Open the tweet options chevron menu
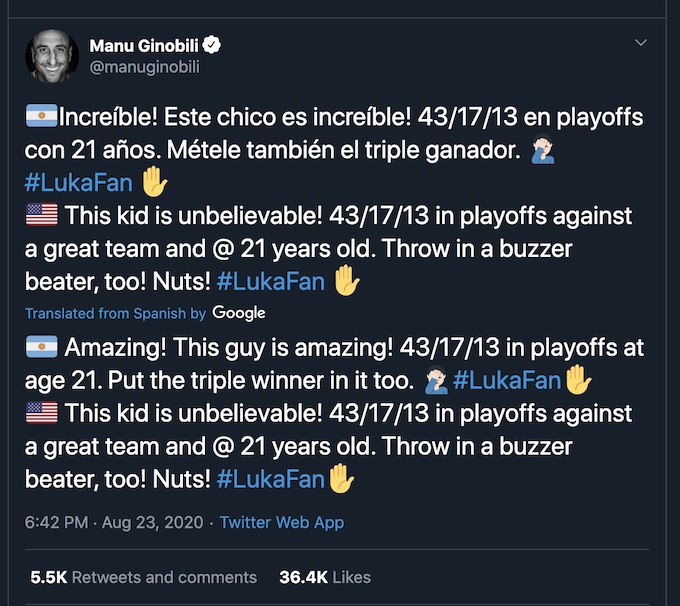The height and width of the screenshot is (606, 680). pyautogui.click(x=641, y=43)
